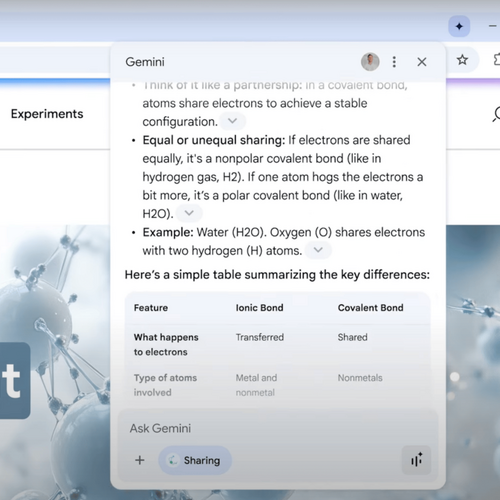Image resolution: width=500 pixels, height=500 pixels.
Task: Select the 'Transferred' table cell
Action: tap(260, 337)
